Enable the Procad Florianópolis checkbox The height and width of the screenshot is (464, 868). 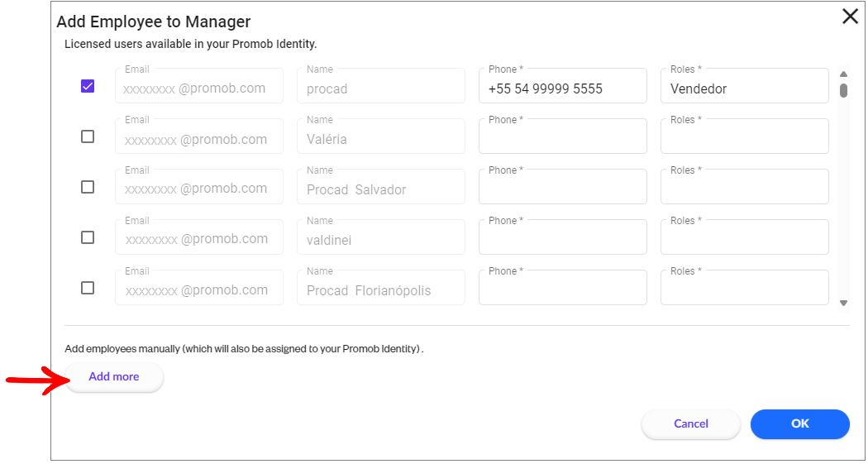point(88,287)
